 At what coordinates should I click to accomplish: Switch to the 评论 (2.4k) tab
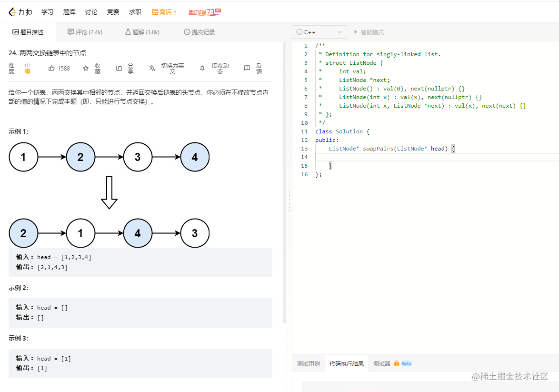[85, 32]
